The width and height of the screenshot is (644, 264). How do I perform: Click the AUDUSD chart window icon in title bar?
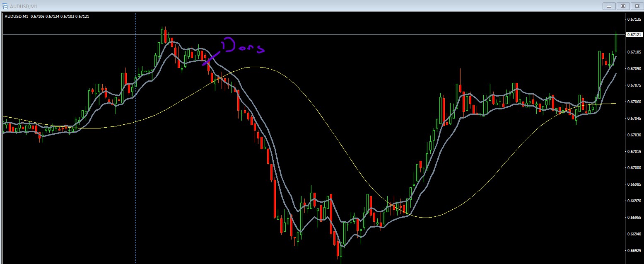click(x=5, y=6)
